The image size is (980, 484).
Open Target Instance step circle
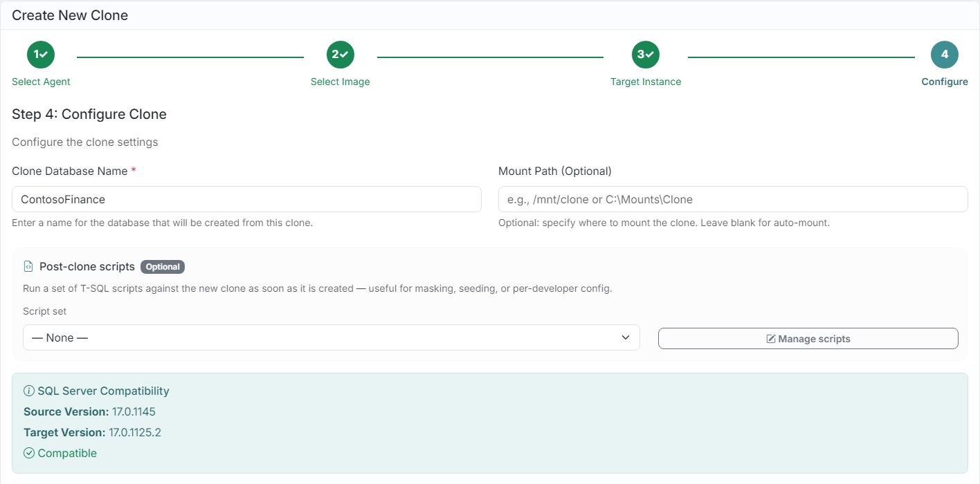(x=646, y=55)
